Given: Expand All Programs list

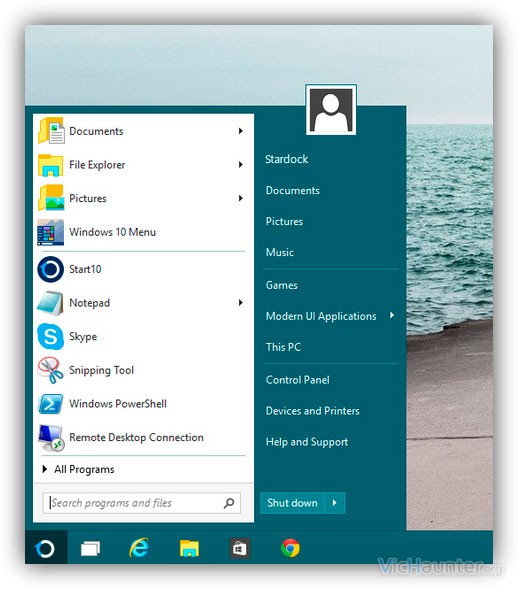Looking at the screenshot, I should 78,469.
